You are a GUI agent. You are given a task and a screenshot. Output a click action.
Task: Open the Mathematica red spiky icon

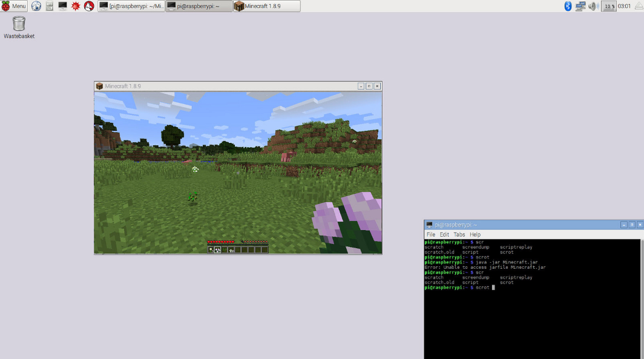point(76,5)
